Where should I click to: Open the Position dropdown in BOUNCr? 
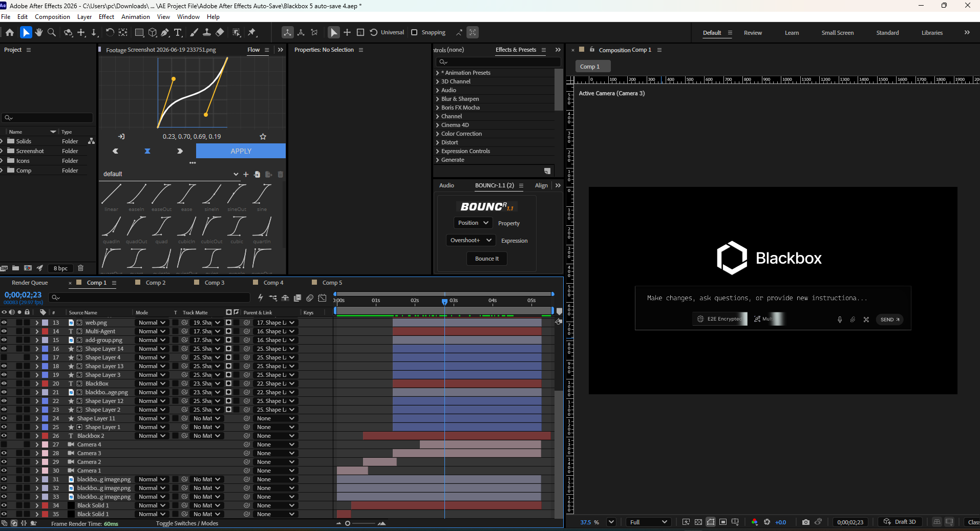pyautogui.click(x=473, y=223)
